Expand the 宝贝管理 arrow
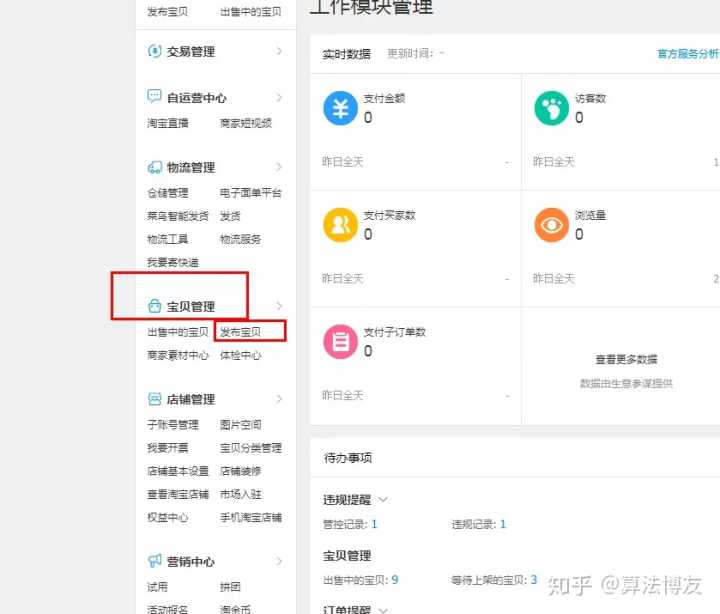Image resolution: width=720 pixels, height=614 pixels. (x=279, y=306)
